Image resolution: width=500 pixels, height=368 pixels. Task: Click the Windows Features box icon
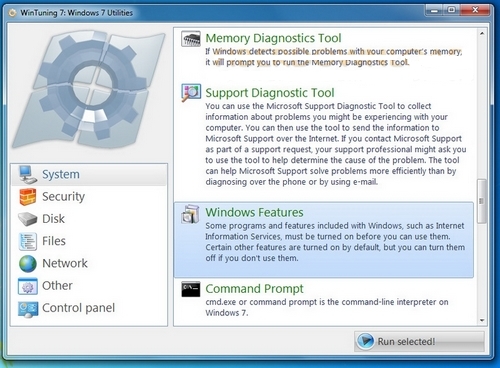pos(190,214)
